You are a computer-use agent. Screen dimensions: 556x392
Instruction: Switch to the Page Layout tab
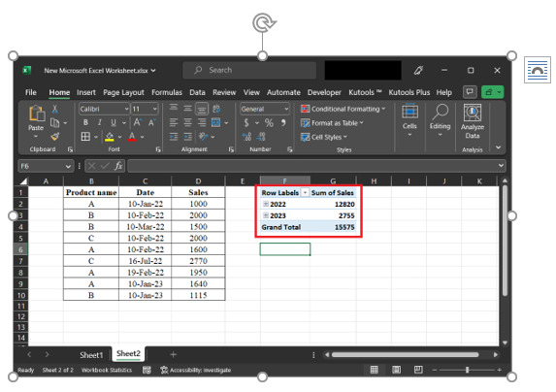click(x=123, y=92)
